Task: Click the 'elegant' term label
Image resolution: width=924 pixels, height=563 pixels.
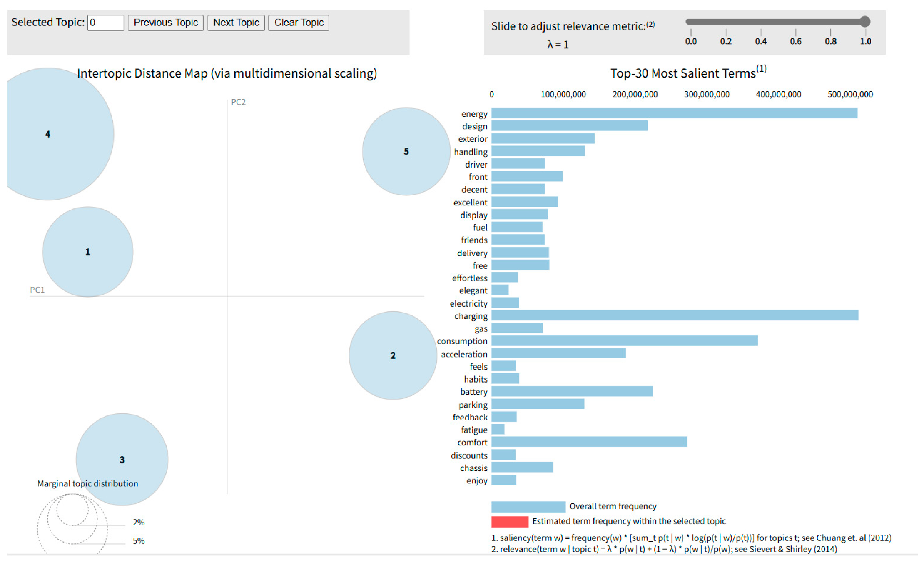Action: pyautogui.click(x=473, y=290)
